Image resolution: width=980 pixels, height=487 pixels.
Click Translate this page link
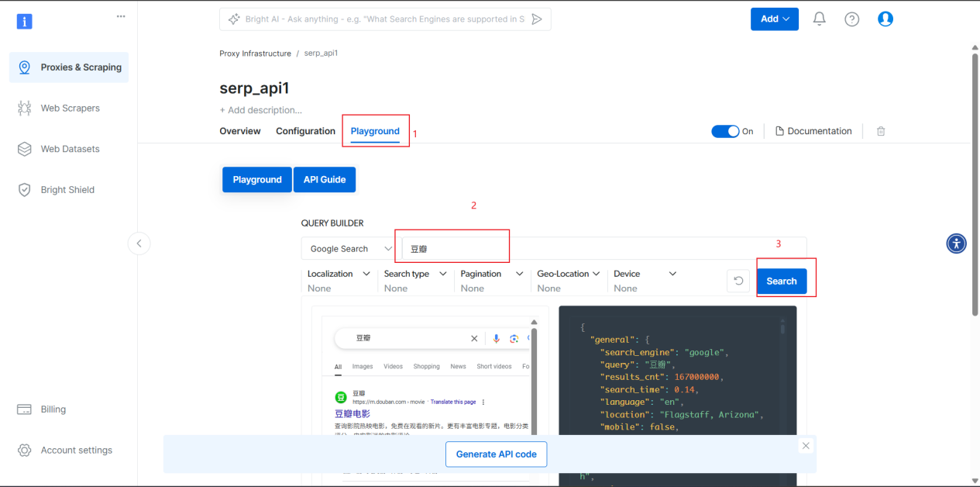click(x=453, y=402)
